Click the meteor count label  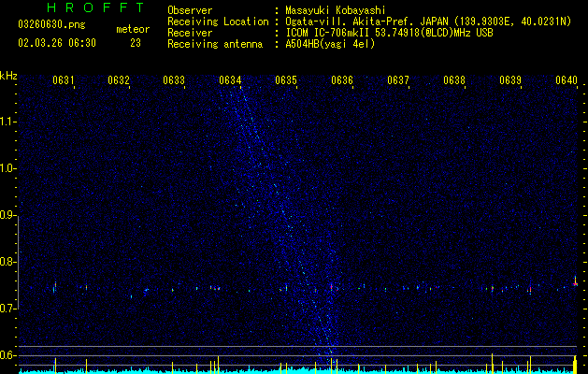point(133,29)
